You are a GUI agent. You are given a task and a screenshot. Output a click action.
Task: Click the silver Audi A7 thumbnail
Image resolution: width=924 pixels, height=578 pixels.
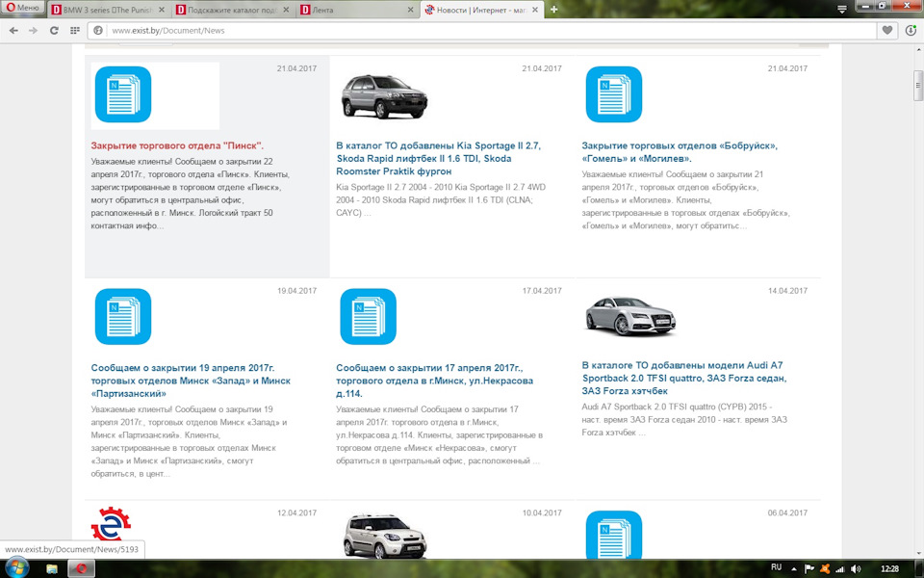click(x=630, y=316)
